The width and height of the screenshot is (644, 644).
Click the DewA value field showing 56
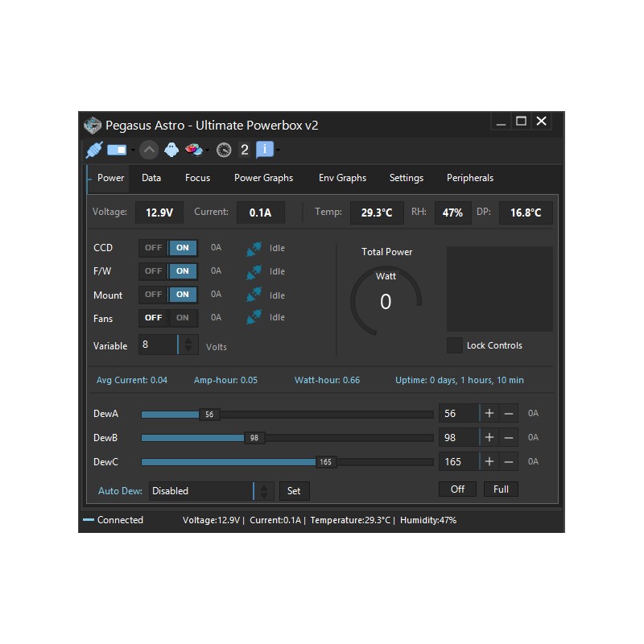[459, 413]
